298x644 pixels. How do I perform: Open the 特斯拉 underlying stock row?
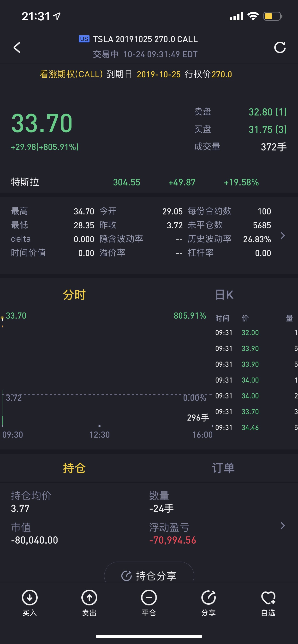[x=149, y=182]
